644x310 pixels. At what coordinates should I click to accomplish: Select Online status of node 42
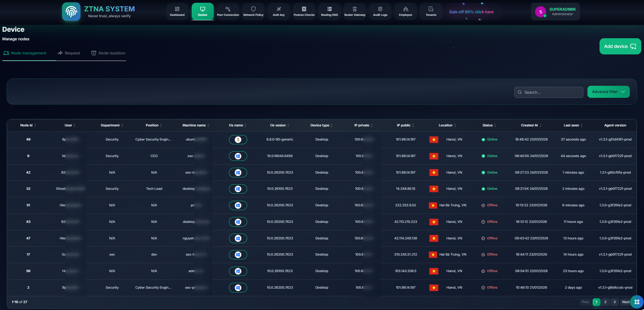pos(490,173)
